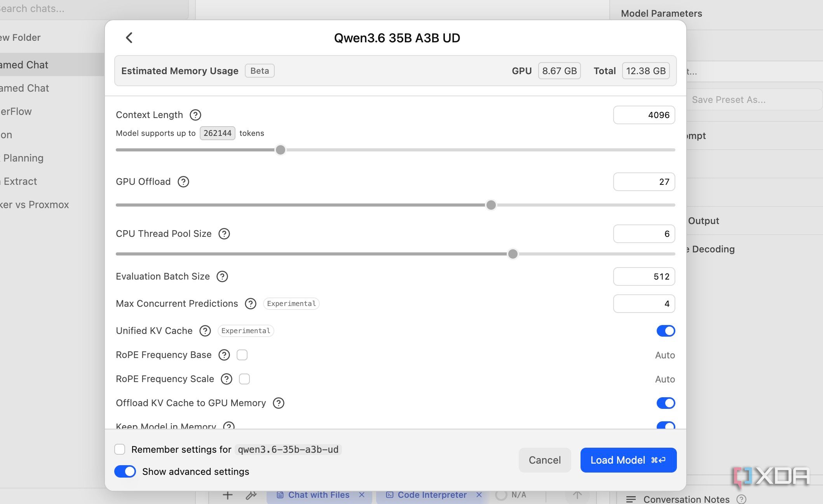The width and height of the screenshot is (823, 504).
Task: Select the Extract chat in sidebar
Action: [x=52, y=181]
